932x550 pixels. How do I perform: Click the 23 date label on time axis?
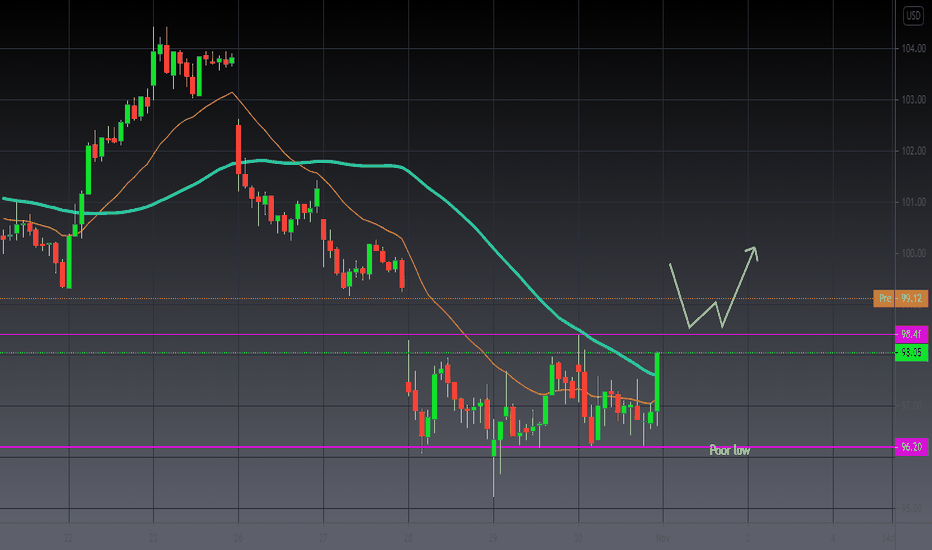point(153,538)
